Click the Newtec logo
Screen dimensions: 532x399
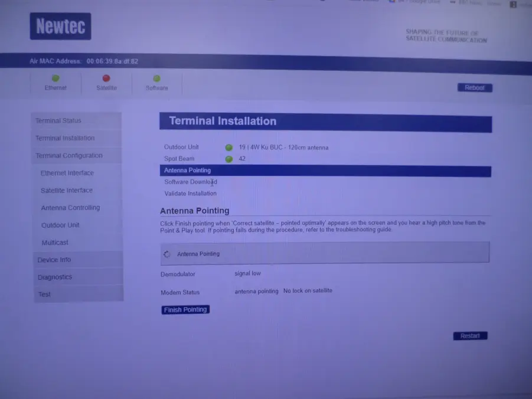(x=60, y=27)
